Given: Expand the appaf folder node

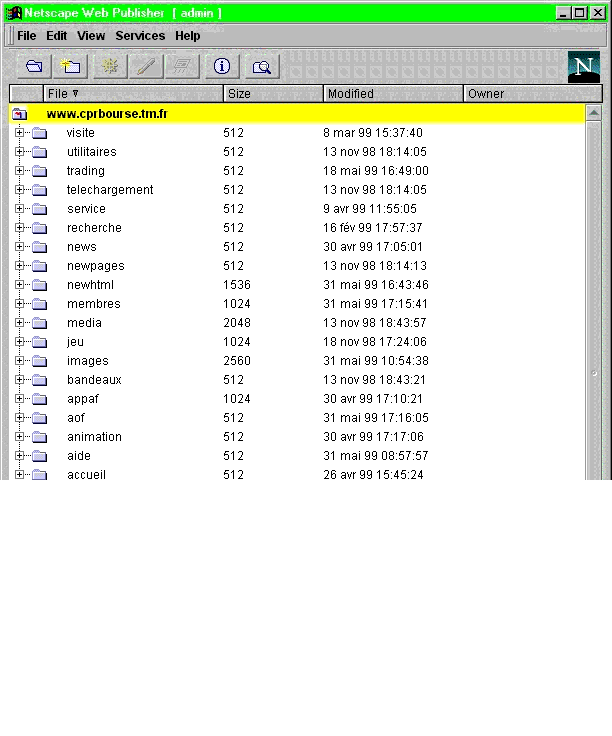Looking at the screenshot, I should point(19,399).
